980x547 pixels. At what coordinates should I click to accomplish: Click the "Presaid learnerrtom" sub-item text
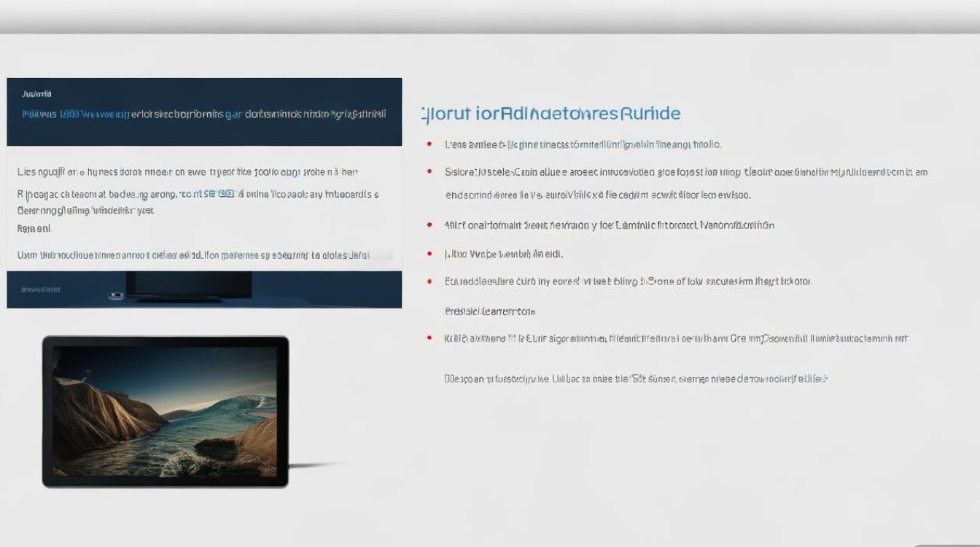[x=490, y=311]
